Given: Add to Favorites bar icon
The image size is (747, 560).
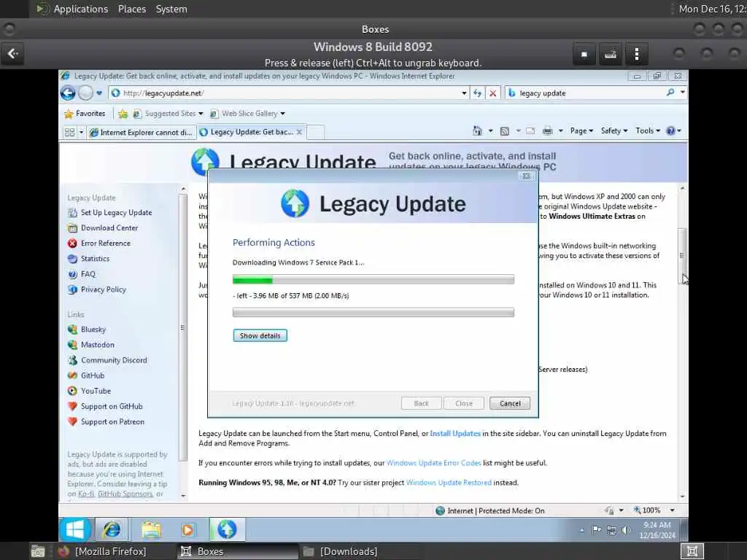Looking at the screenshot, I should coord(123,113).
